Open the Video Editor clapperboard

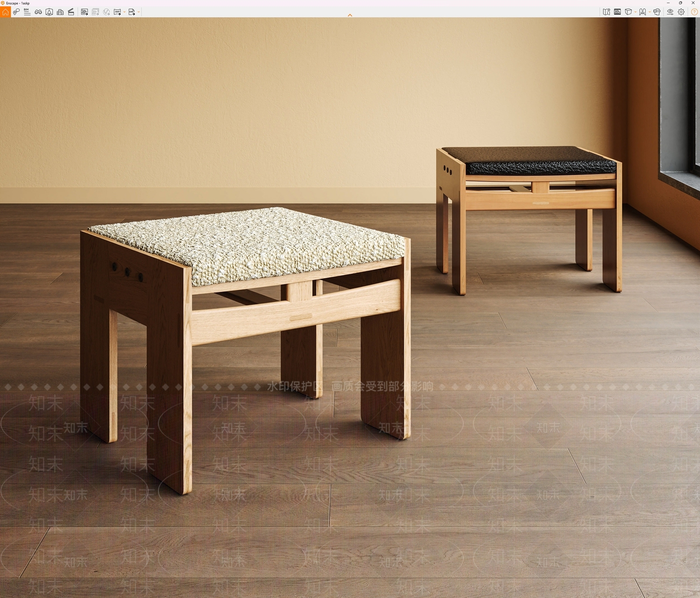click(71, 12)
